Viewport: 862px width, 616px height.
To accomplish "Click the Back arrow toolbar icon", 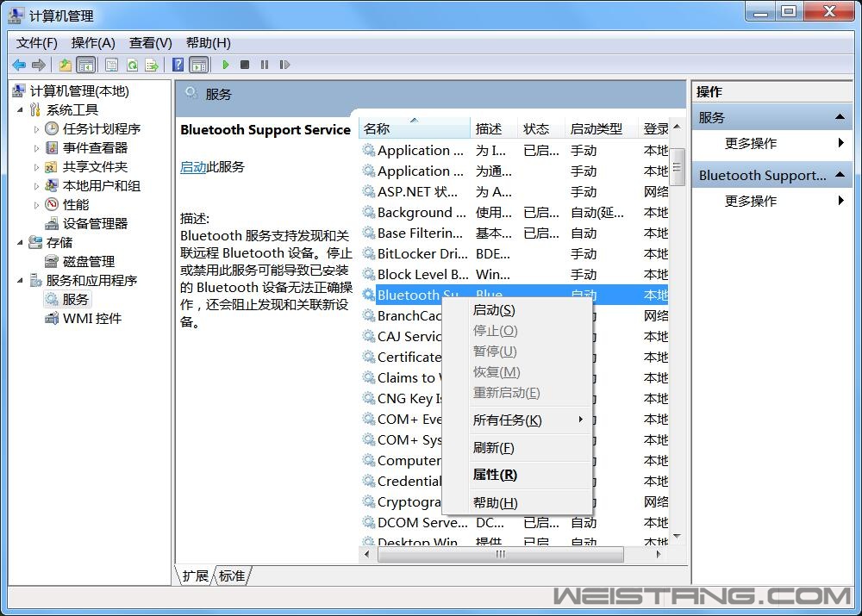I will tap(19, 65).
